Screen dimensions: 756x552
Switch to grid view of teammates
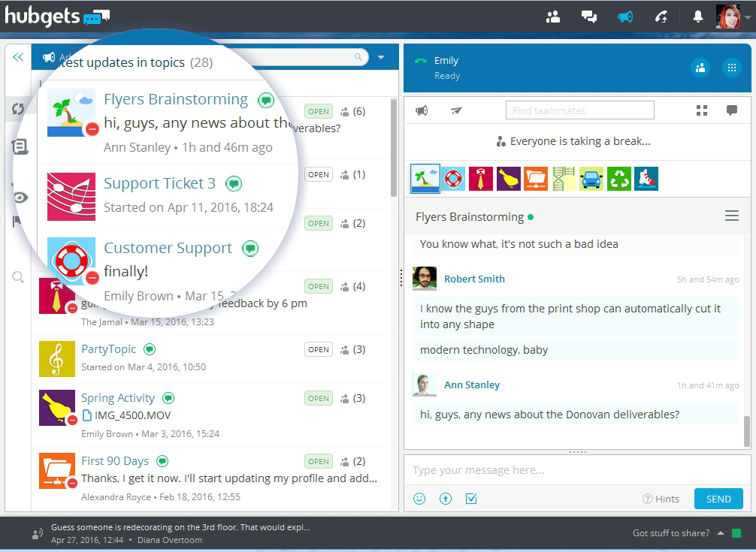(x=702, y=111)
